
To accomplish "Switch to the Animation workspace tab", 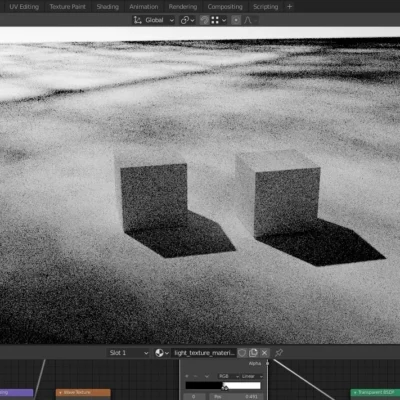I will (x=144, y=7).
